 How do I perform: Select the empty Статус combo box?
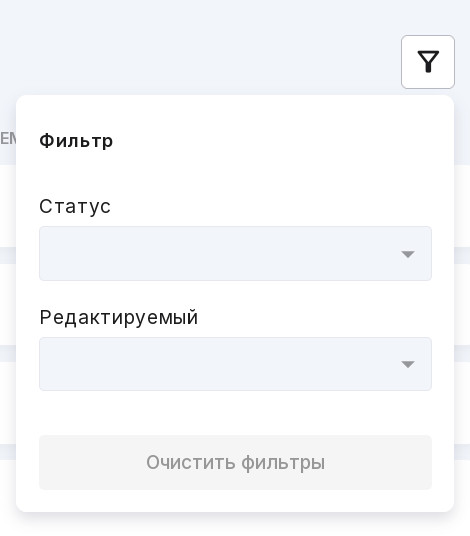pyautogui.click(x=235, y=253)
